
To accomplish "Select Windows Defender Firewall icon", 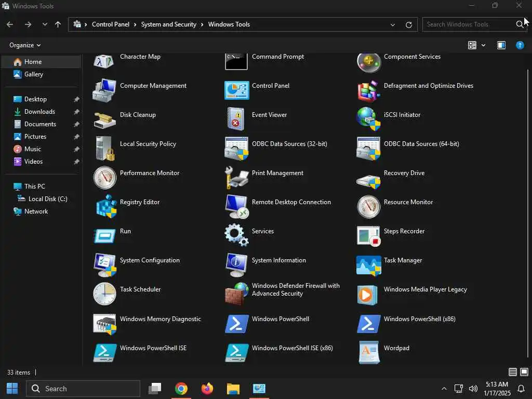I will pos(236,294).
